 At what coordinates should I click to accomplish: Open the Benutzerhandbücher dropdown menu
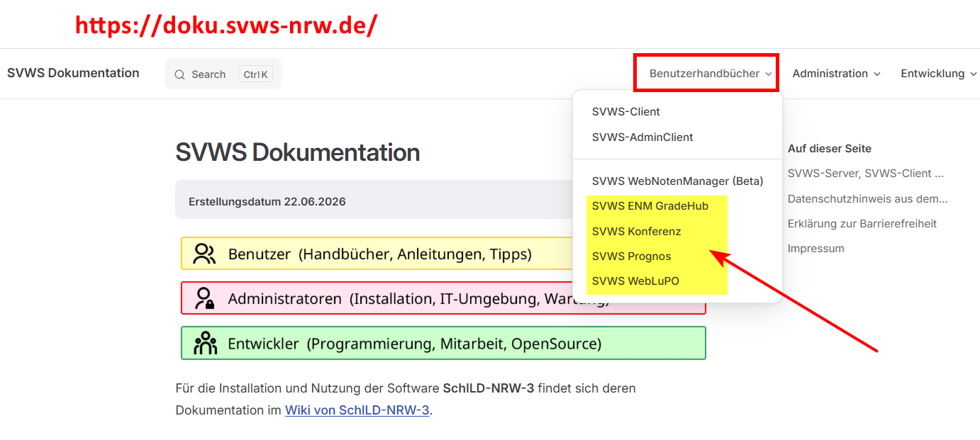click(x=711, y=74)
